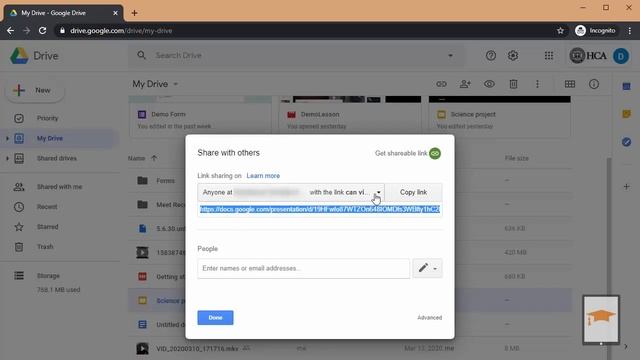The image size is (640, 360).
Task: Open the Tasks side panel icon
Action: coord(627,142)
